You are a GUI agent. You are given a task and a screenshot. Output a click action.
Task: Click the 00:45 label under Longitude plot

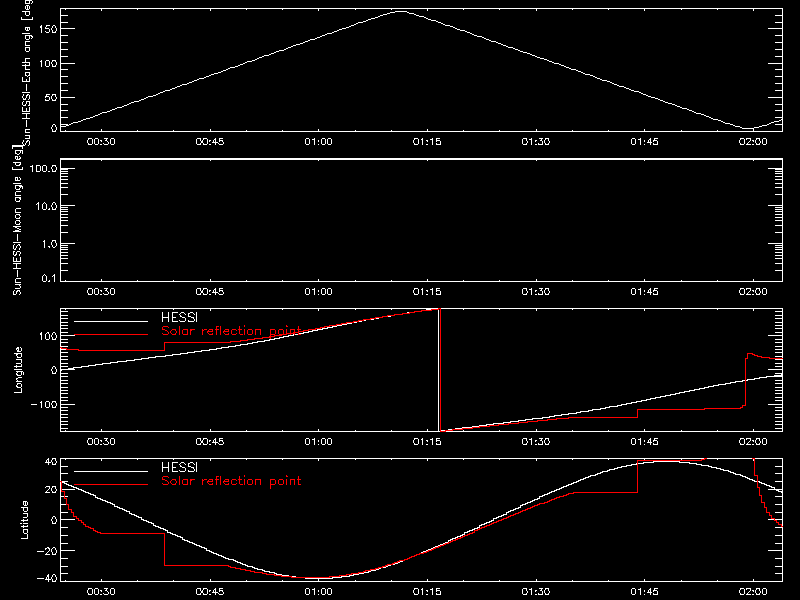(210, 442)
